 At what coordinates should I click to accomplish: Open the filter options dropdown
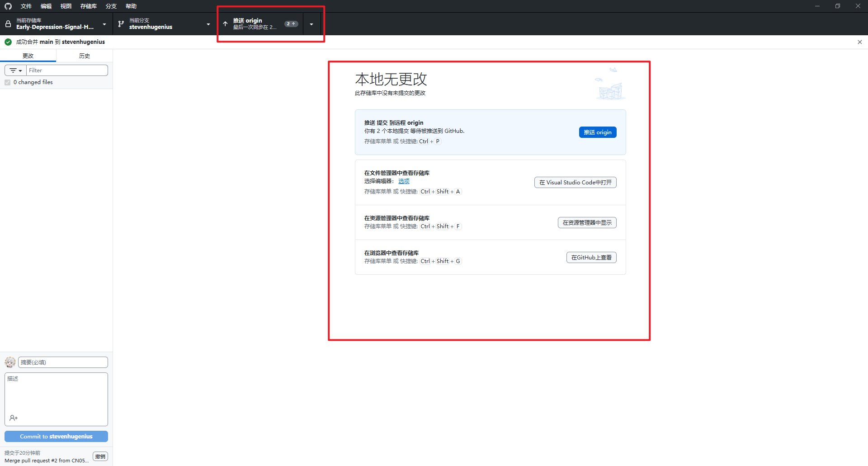click(x=16, y=71)
